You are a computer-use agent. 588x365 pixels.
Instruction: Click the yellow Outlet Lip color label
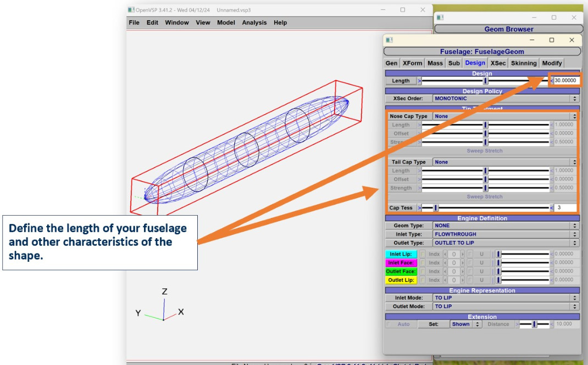pyautogui.click(x=401, y=280)
